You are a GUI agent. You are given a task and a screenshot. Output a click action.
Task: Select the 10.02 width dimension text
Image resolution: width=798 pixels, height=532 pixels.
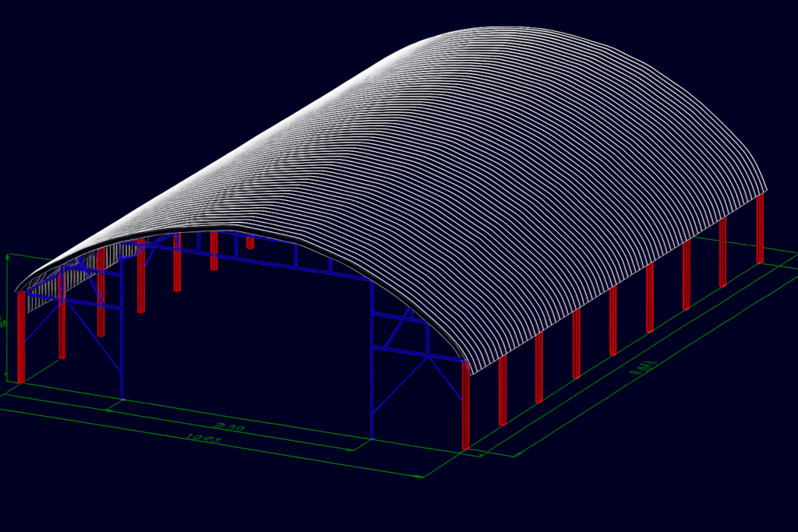click(203, 439)
